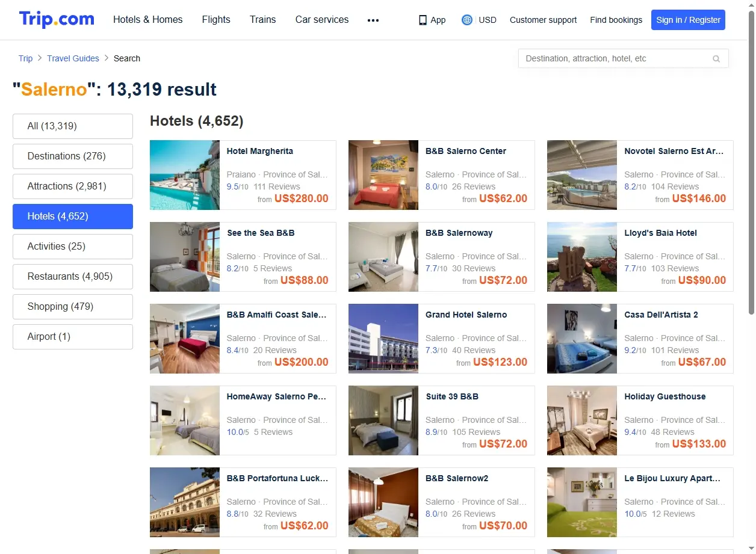Open B&B Salerno Center room photo

(x=383, y=175)
